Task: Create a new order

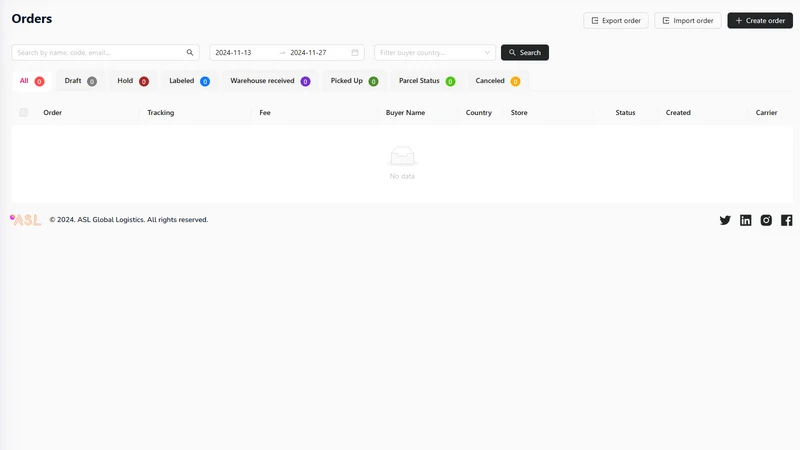Action: [760, 20]
